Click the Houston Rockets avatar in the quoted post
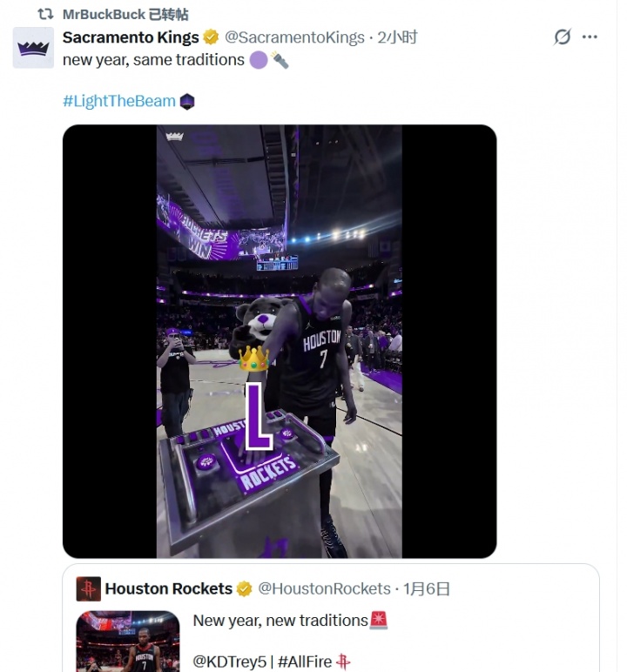The height and width of the screenshot is (672, 627). pos(88,588)
